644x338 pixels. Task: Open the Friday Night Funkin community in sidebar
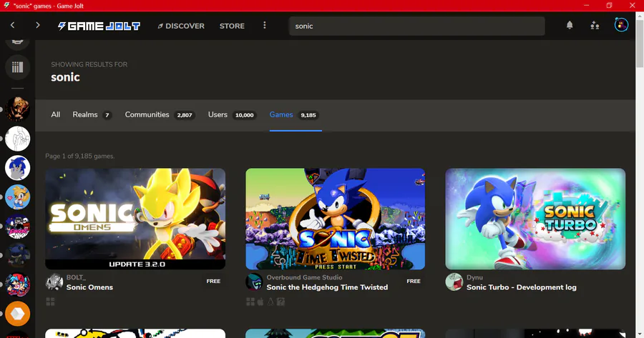(x=17, y=284)
